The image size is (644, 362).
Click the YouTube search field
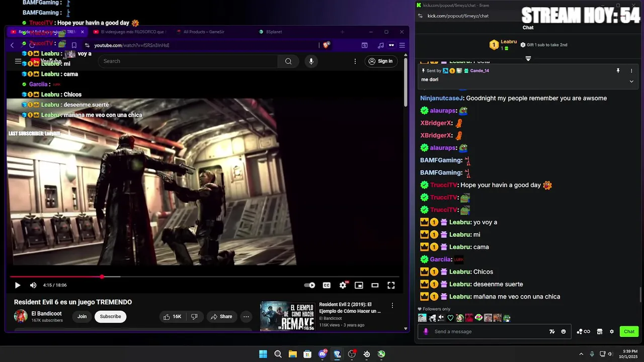coord(188,61)
